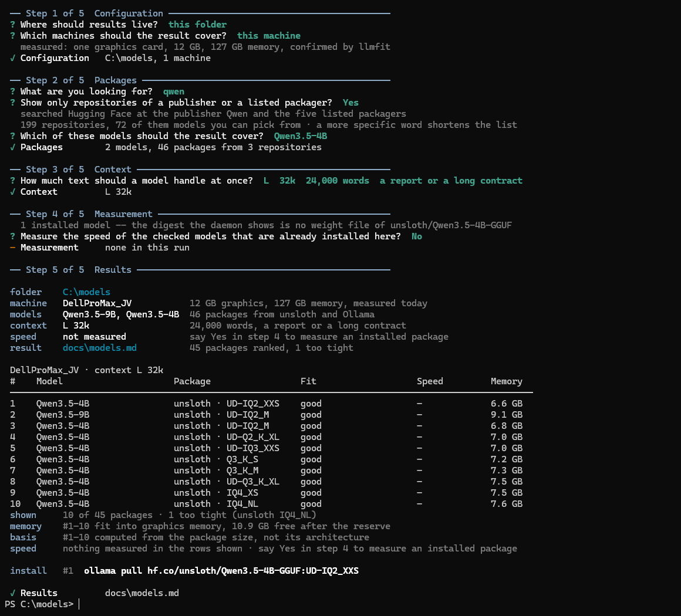Click the 'Fit' column header

[x=308, y=381]
